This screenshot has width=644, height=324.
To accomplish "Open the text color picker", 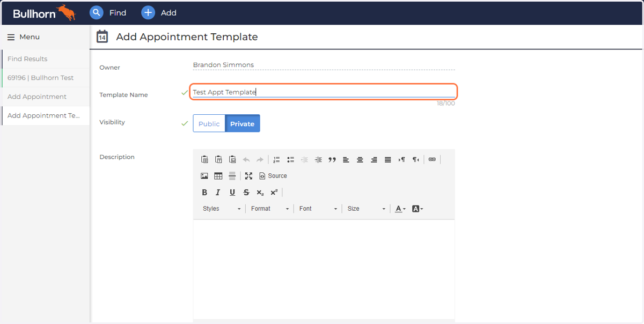I will coord(400,209).
